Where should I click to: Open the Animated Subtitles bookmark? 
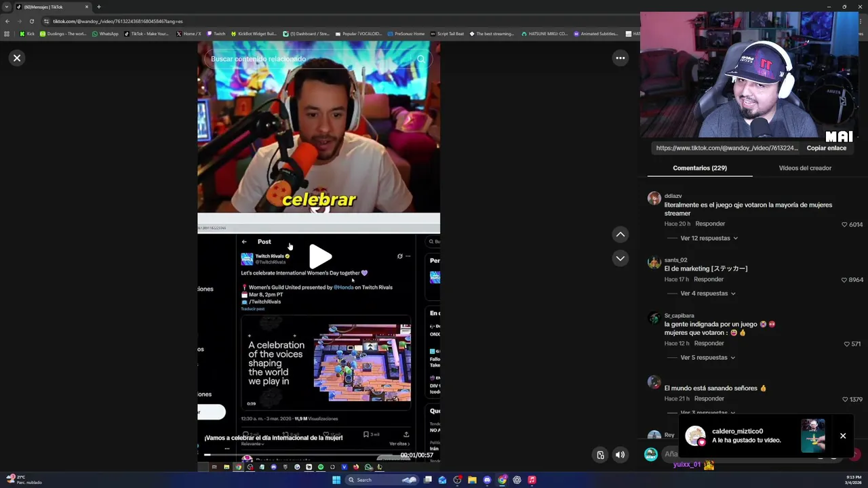pyautogui.click(x=595, y=34)
